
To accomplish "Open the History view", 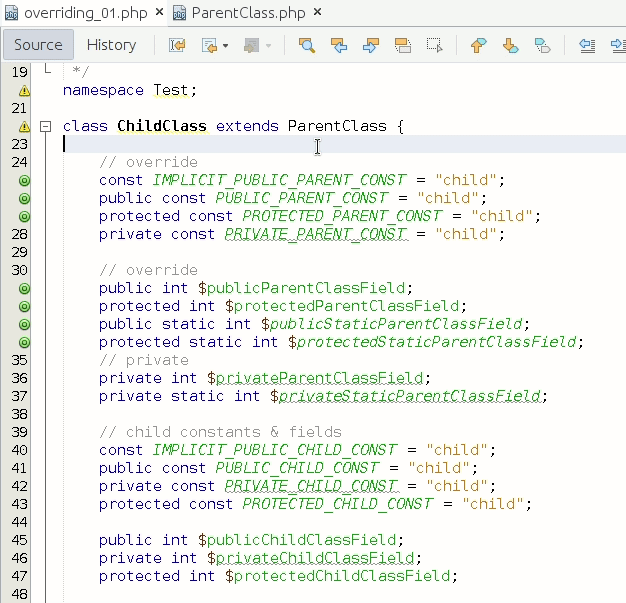I will point(111,45).
